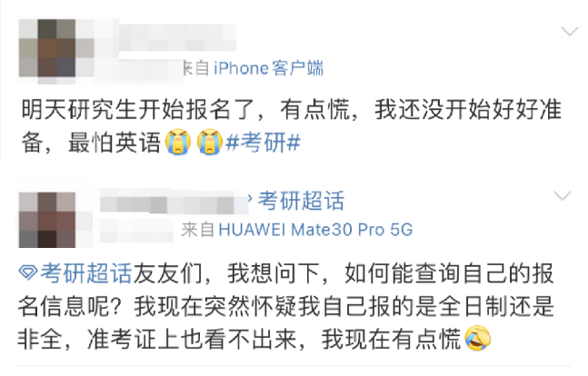Open 考研超话 link beside second username
The width and height of the screenshot is (588, 376).
click(x=301, y=201)
